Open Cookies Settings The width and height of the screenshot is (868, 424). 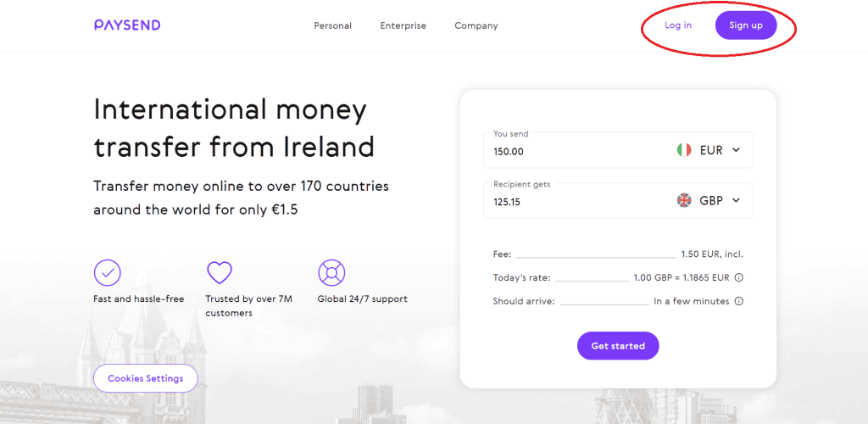click(x=146, y=378)
